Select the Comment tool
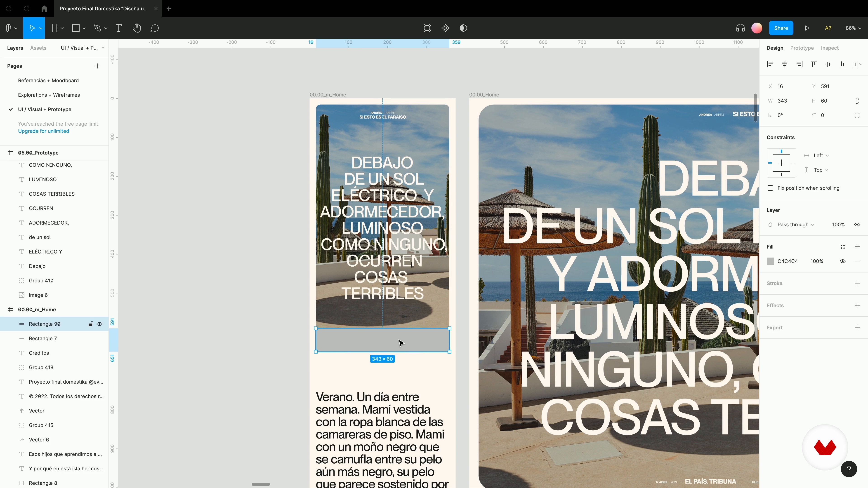868x488 pixels. pos(155,28)
